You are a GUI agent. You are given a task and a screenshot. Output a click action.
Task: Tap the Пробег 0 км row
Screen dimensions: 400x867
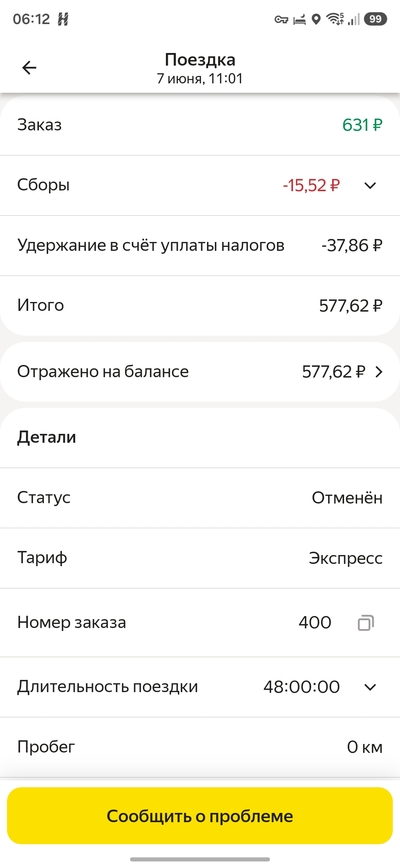[200, 748]
